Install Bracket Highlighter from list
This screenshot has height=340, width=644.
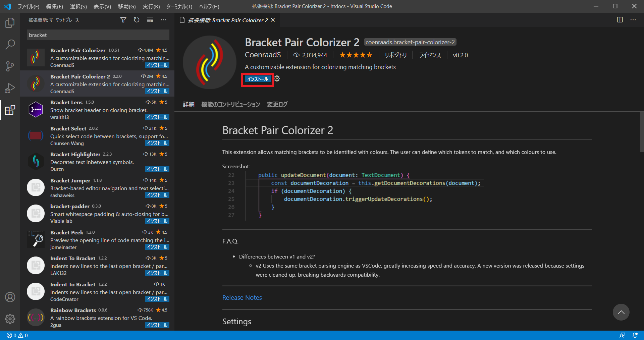[x=157, y=169]
